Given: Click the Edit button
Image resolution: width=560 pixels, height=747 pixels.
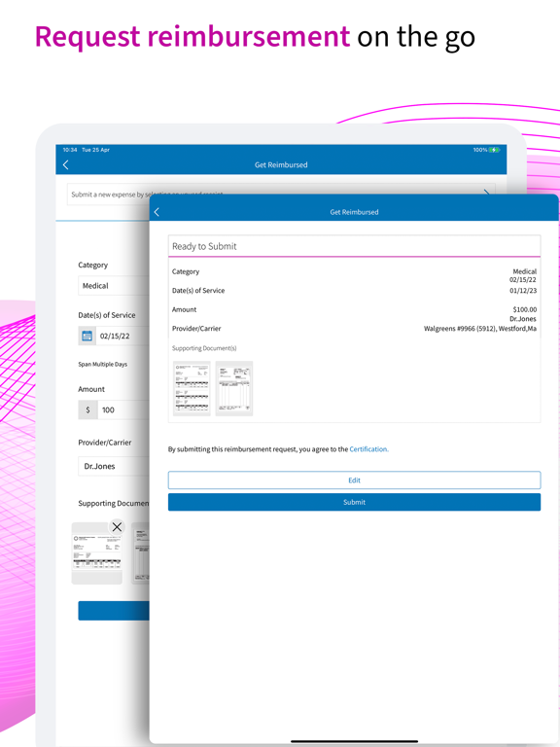Looking at the screenshot, I should [x=354, y=480].
